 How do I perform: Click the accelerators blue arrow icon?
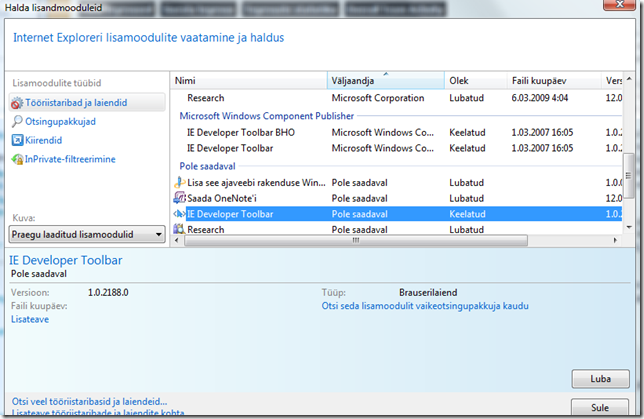[x=17, y=140]
